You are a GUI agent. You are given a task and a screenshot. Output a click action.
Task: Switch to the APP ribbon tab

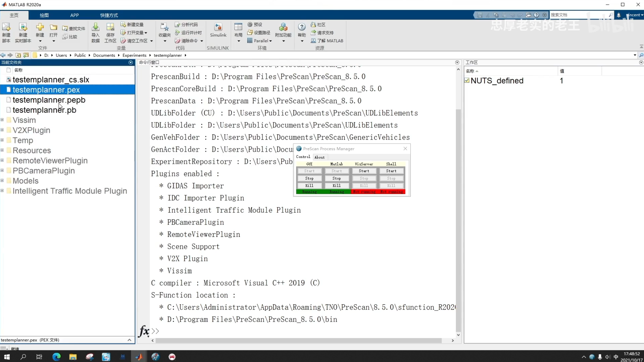74,15
